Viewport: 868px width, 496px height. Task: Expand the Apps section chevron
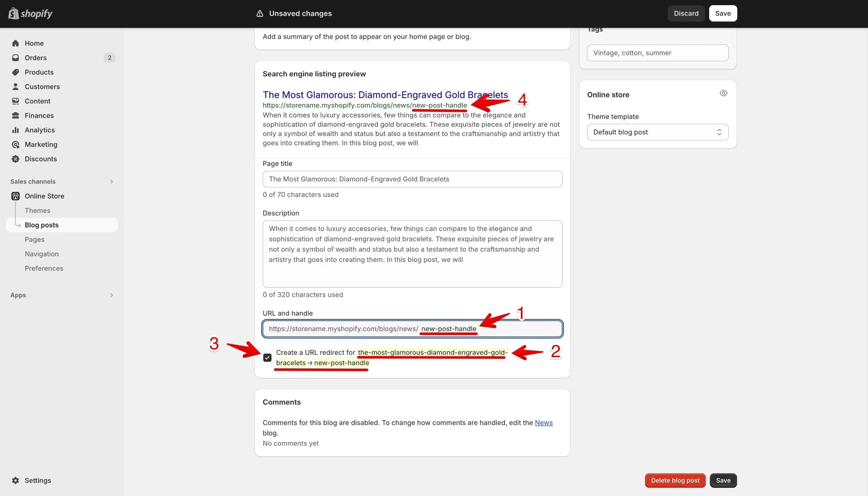112,295
